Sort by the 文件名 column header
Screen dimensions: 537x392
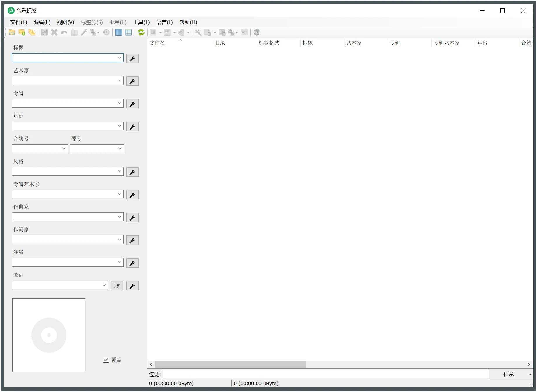[x=157, y=43]
